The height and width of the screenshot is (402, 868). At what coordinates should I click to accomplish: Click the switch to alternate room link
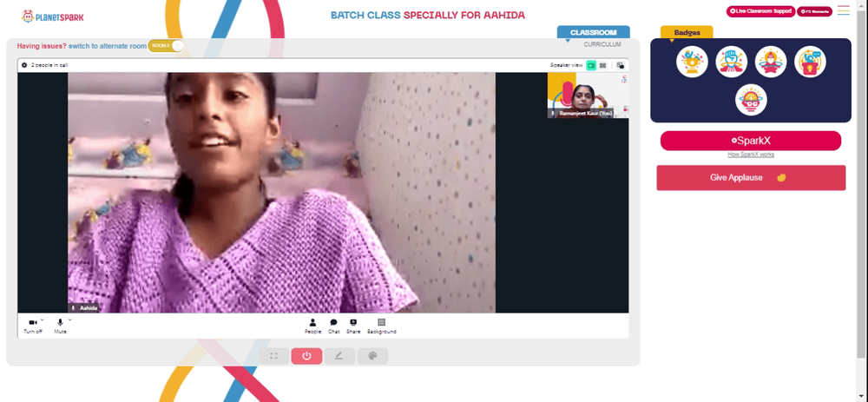[x=108, y=46]
